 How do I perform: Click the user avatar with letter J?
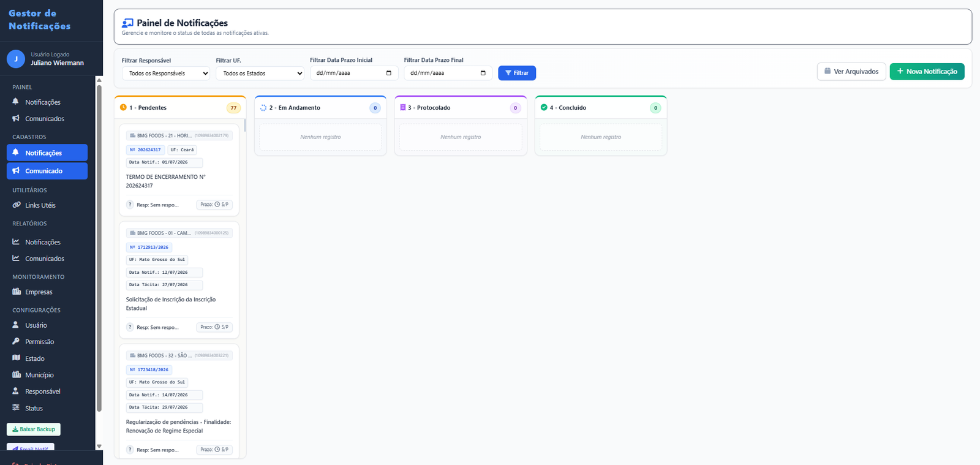(x=16, y=59)
